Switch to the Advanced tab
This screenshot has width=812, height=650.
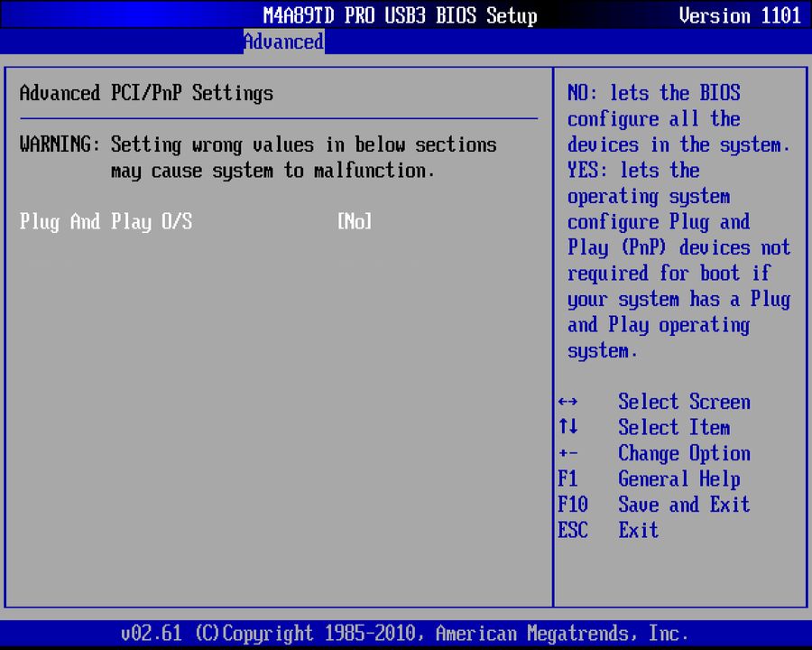pos(283,42)
